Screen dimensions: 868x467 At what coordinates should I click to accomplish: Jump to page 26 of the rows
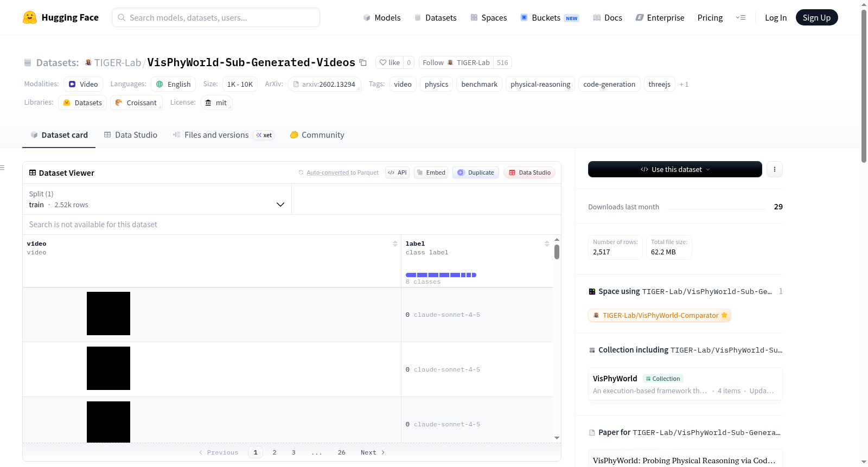pos(342,452)
